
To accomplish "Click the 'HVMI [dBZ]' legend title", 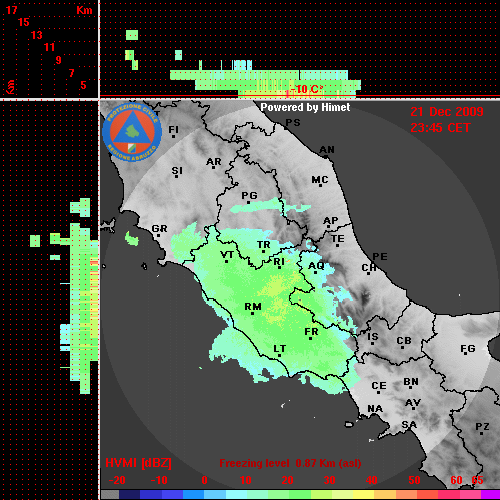I will point(138,463).
